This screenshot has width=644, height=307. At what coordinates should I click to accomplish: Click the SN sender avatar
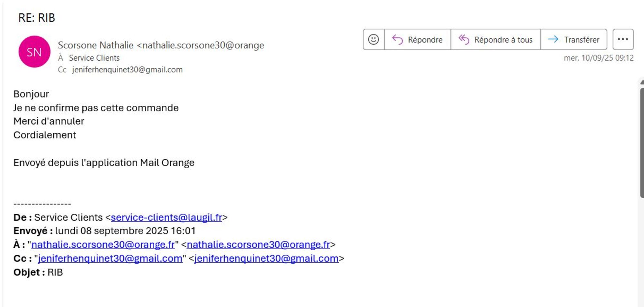click(34, 52)
